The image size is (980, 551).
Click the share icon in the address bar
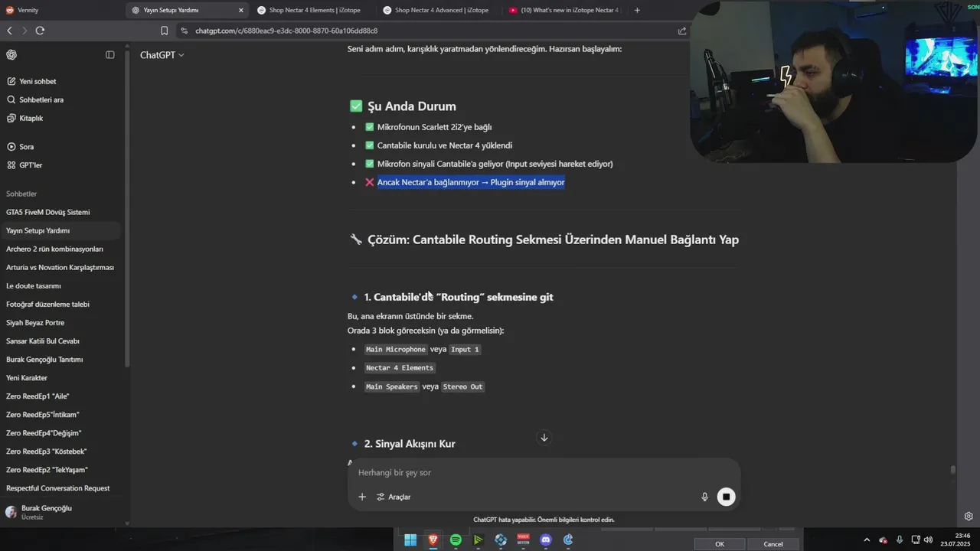[682, 31]
